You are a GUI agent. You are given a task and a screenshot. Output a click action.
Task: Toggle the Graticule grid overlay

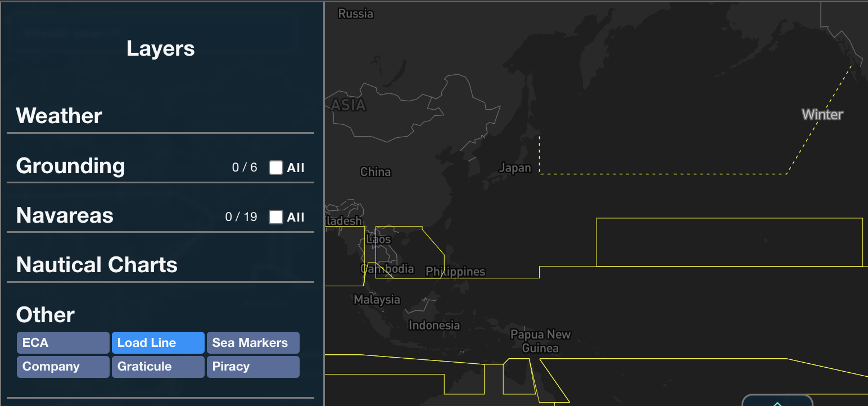click(158, 367)
